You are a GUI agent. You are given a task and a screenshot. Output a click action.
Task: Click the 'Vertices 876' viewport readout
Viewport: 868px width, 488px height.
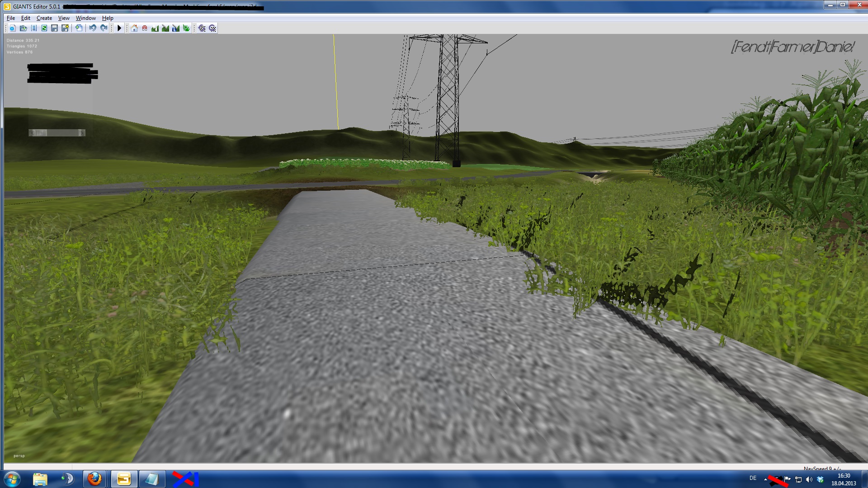(x=19, y=52)
